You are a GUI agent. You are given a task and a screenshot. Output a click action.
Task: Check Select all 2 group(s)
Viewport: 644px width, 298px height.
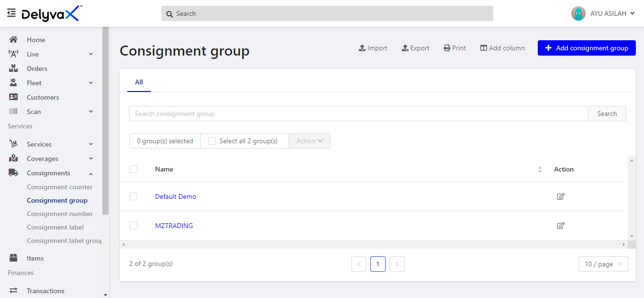pos(212,141)
